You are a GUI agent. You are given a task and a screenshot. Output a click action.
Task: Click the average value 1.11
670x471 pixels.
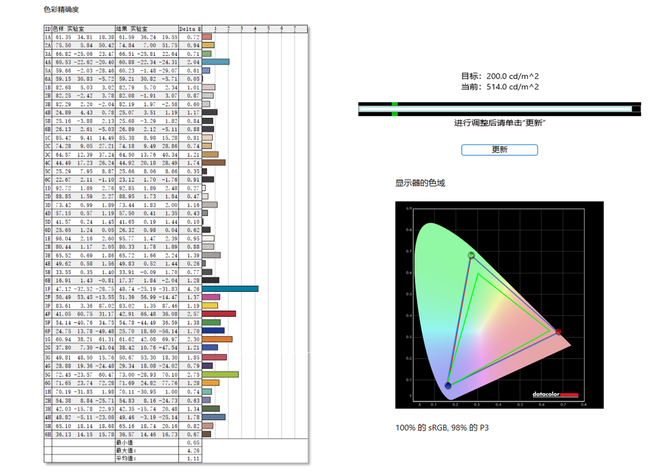click(193, 459)
